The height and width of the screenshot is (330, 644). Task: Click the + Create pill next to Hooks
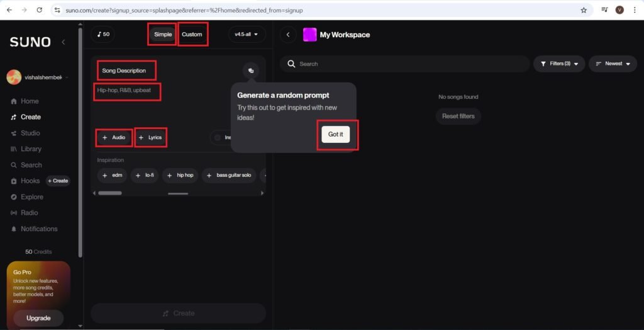(58, 181)
